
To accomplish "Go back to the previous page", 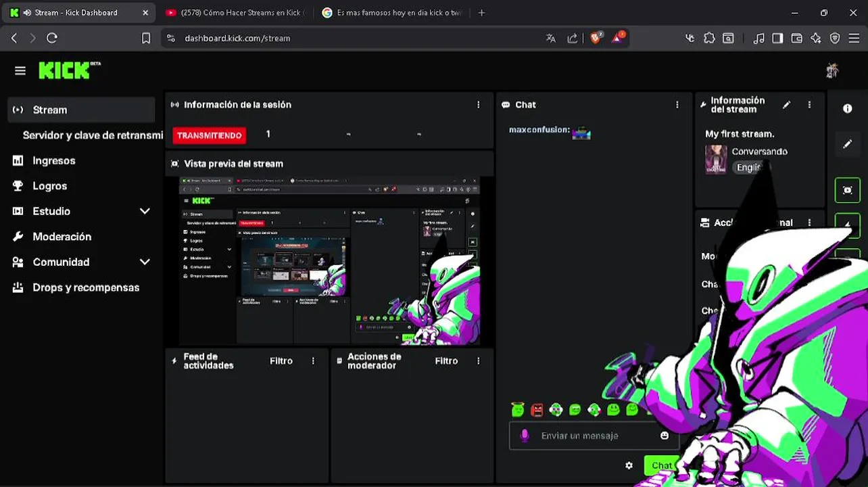I will (14, 39).
